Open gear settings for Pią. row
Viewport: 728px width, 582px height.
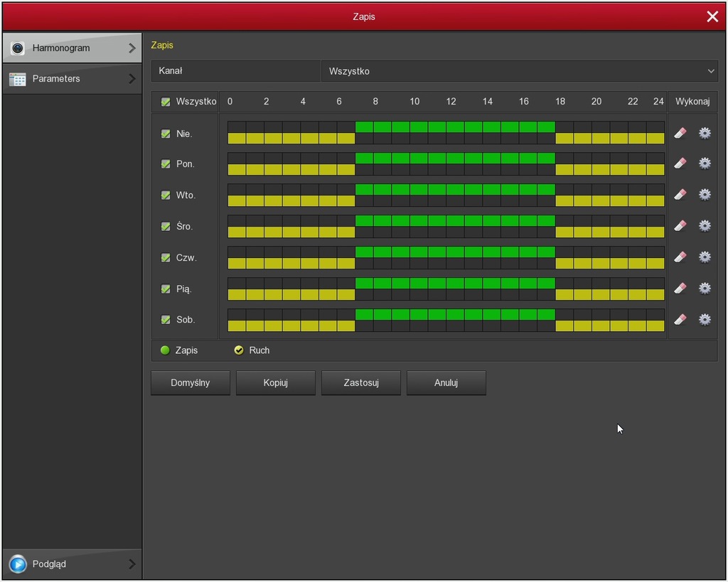pyautogui.click(x=705, y=289)
